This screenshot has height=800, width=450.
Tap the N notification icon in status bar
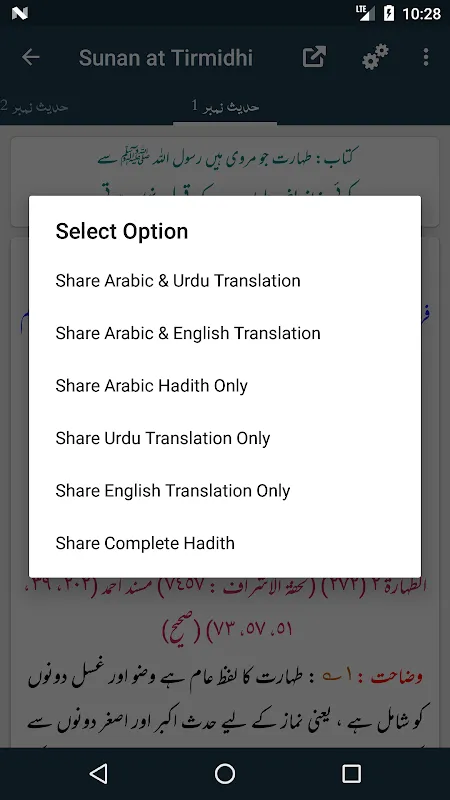(19, 14)
